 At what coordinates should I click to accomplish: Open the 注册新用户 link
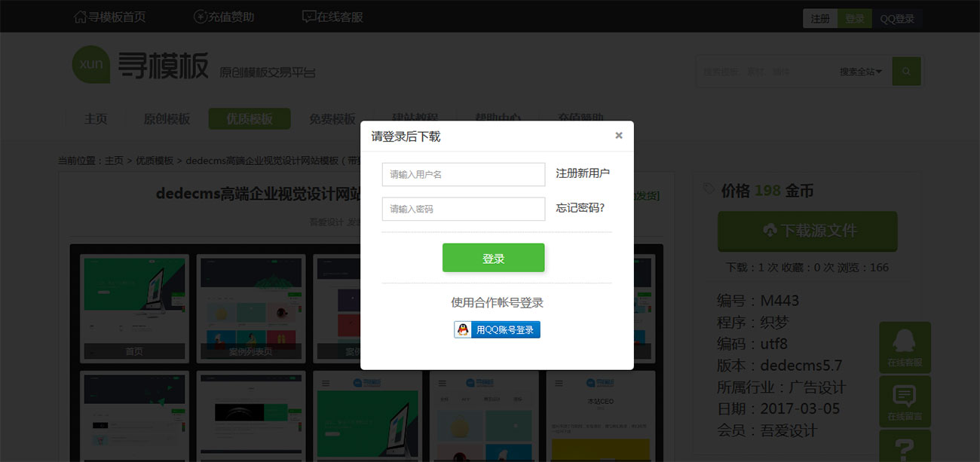coord(583,173)
